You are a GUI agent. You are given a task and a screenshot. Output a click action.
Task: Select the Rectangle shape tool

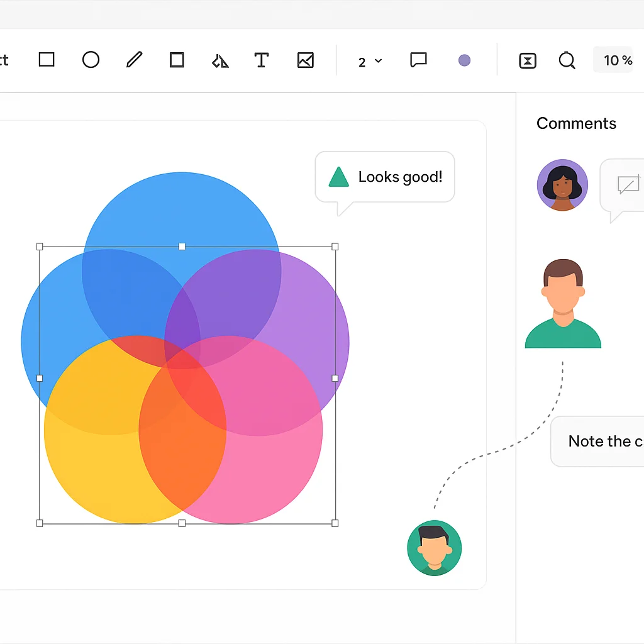(47, 60)
